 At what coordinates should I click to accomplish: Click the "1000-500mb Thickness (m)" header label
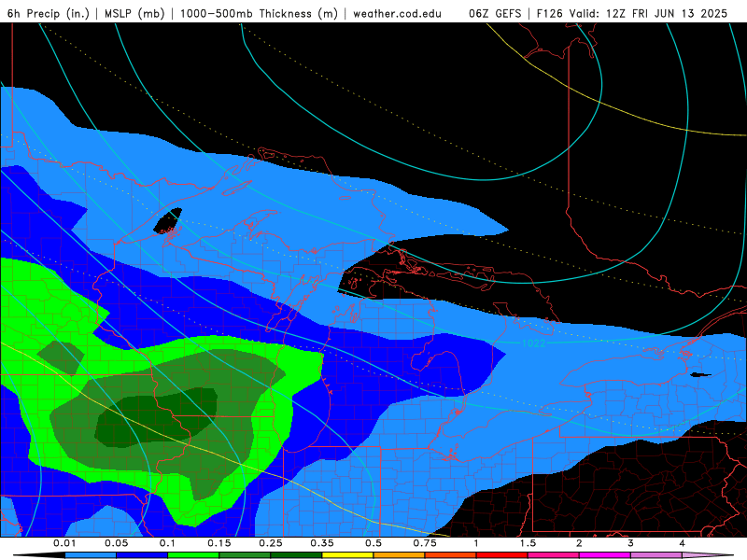pyautogui.click(x=259, y=13)
